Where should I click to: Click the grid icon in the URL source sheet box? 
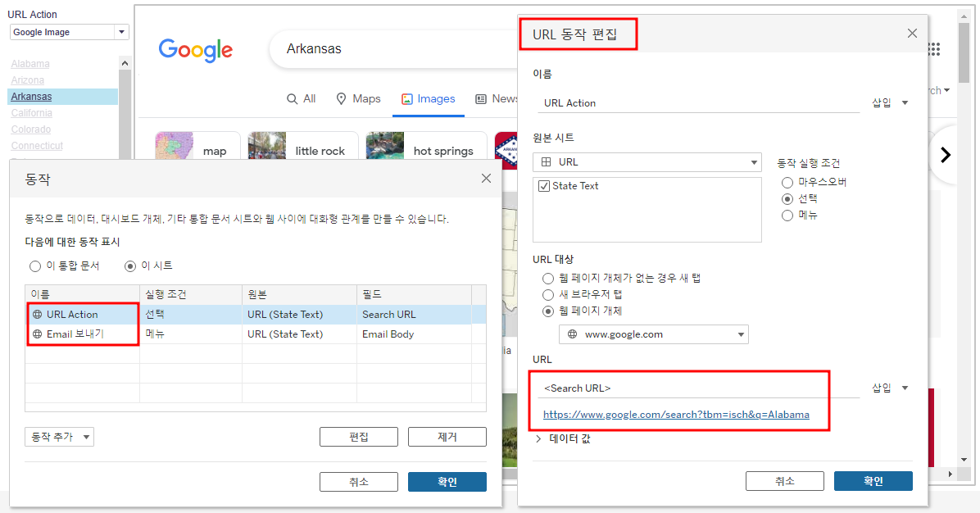(547, 161)
